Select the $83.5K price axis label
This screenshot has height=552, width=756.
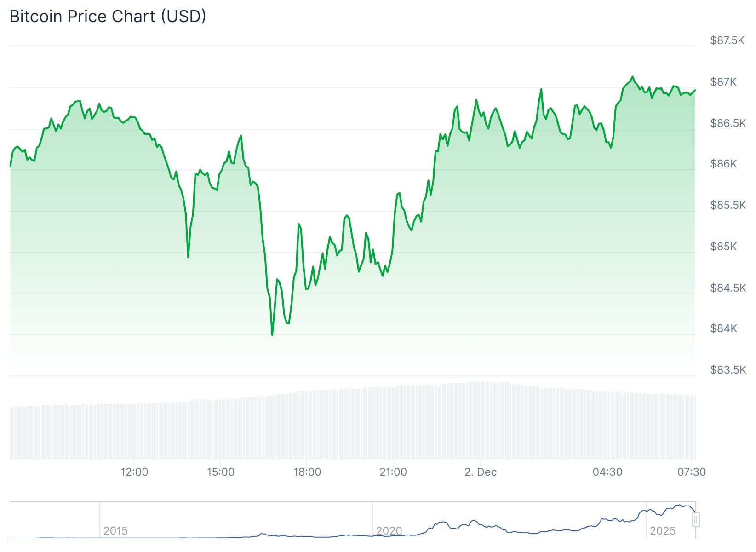(728, 370)
